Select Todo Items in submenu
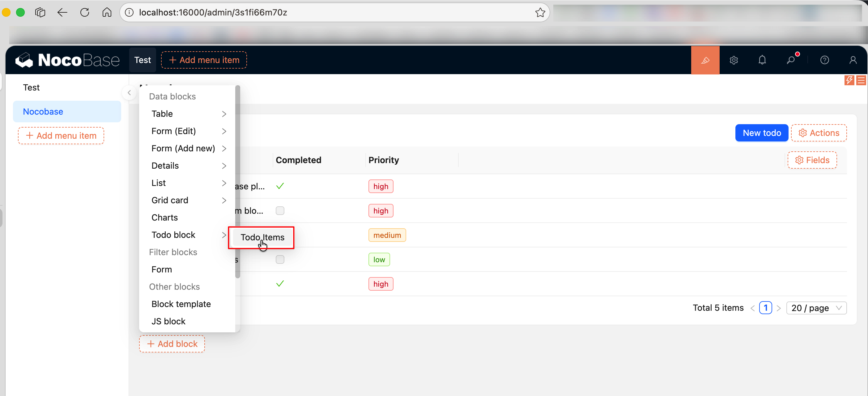The width and height of the screenshot is (868, 396). point(262,237)
